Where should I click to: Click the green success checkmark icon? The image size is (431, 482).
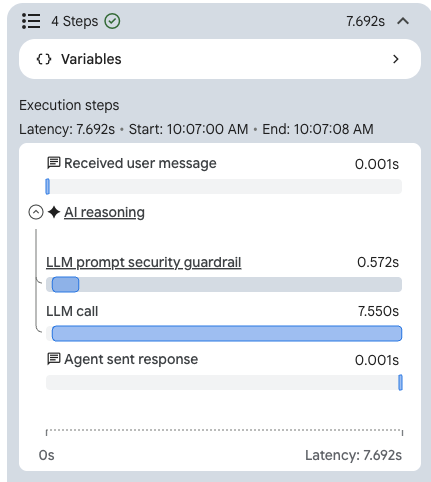(112, 21)
